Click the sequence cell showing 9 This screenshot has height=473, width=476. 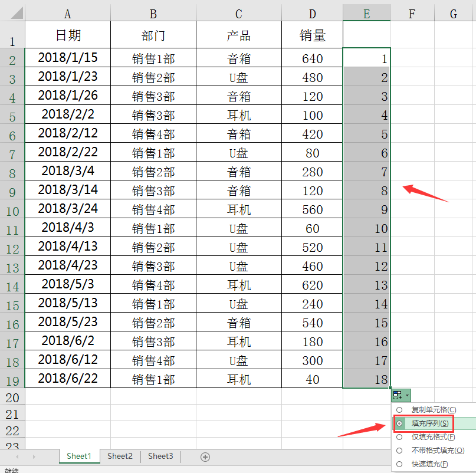tap(367, 209)
